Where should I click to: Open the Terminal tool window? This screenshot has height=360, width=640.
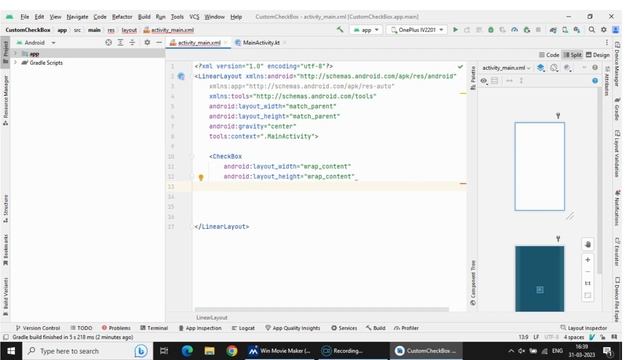click(154, 328)
